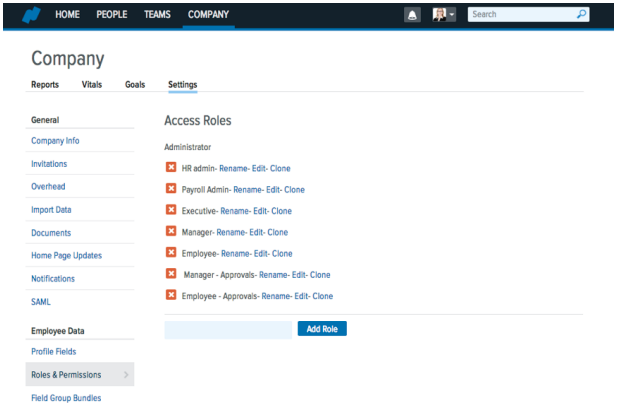Click the search magnifier icon
This screenshot has height=415, width=618.
(581, 14)
